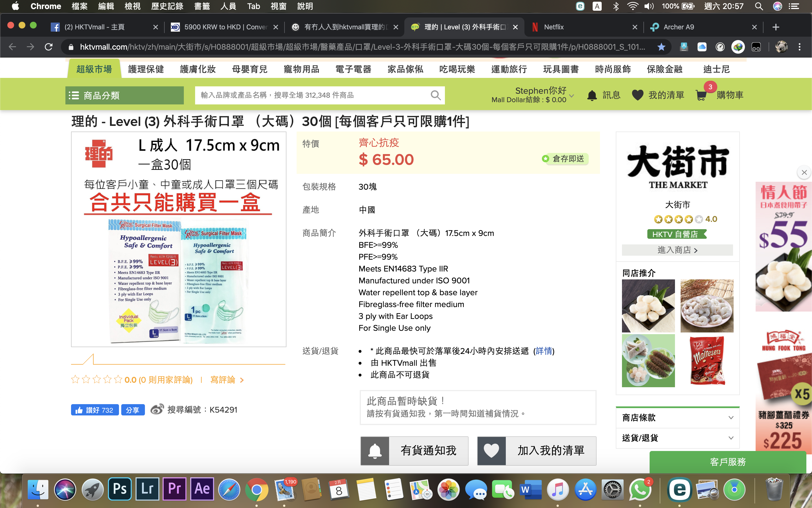Image resolution: width=812 pixels, height=508 pixels.
Task: Click the 大街市 store logo
Action: point(678,167)
